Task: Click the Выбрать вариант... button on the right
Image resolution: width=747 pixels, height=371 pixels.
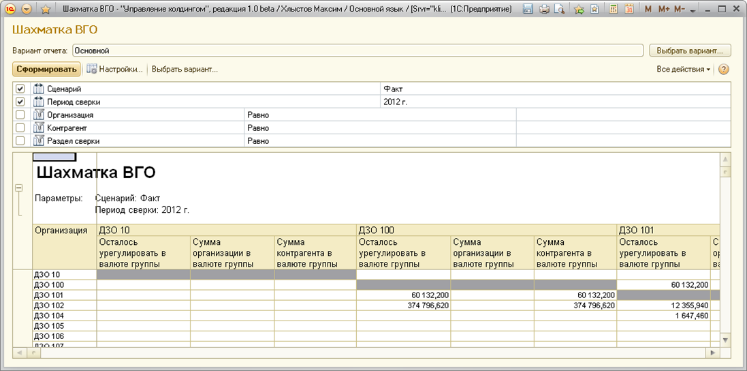Action: [x=690, y=50]
